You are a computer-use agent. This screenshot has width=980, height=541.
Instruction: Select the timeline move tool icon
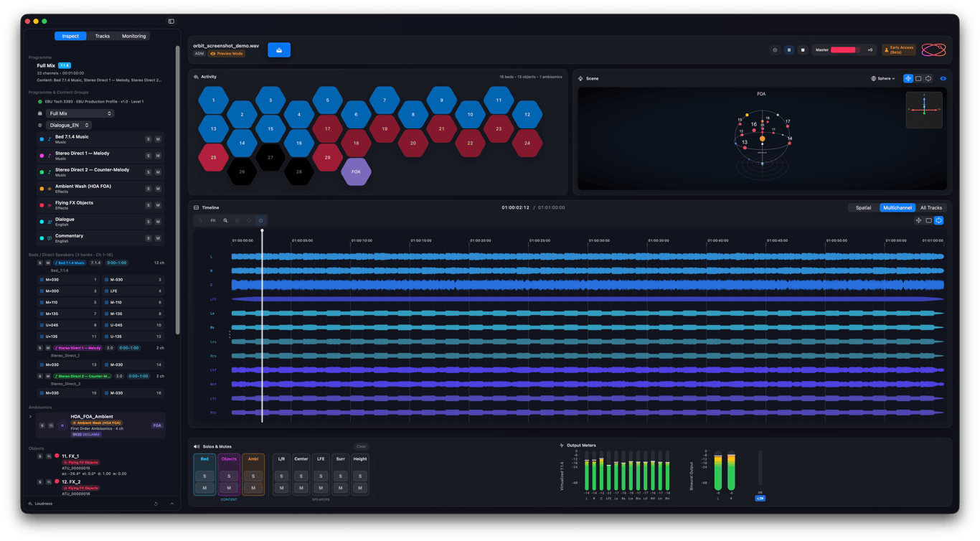point(918,221)
